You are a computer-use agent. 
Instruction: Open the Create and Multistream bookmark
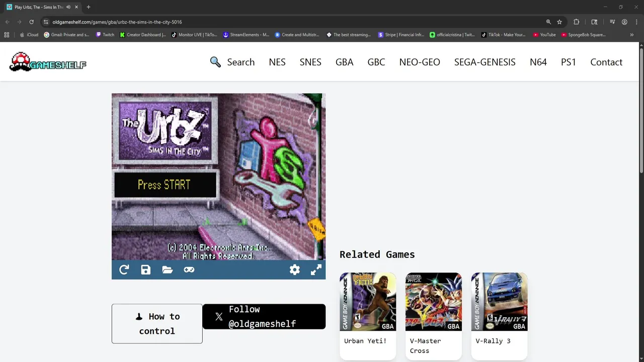tap(297, 35)
